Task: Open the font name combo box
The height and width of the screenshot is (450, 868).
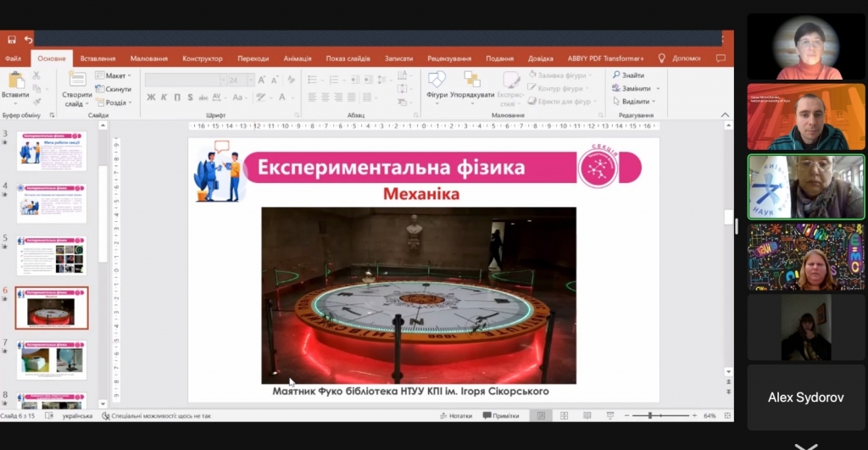Action: (186, 81)
